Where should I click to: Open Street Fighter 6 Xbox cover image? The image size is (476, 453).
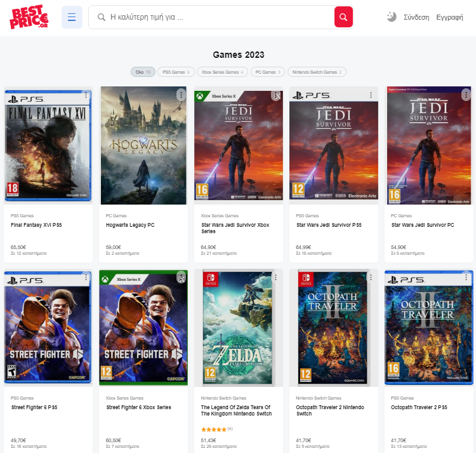tap(143, 328)
